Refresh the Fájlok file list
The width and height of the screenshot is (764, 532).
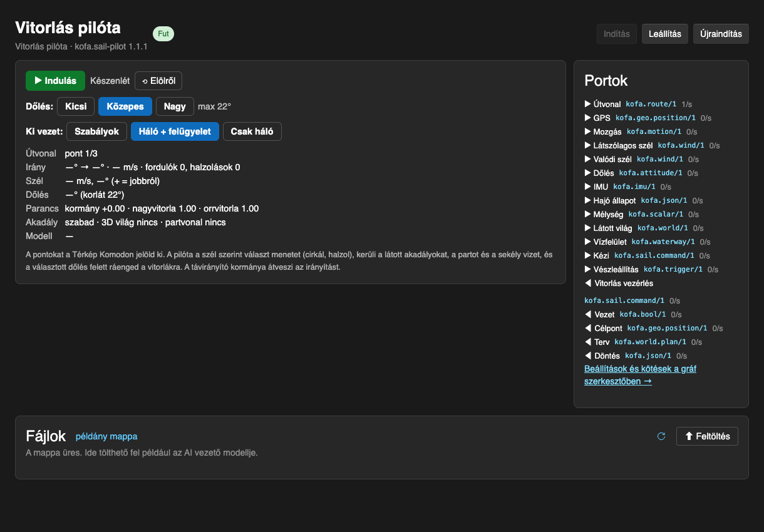[x=661, y=436]
